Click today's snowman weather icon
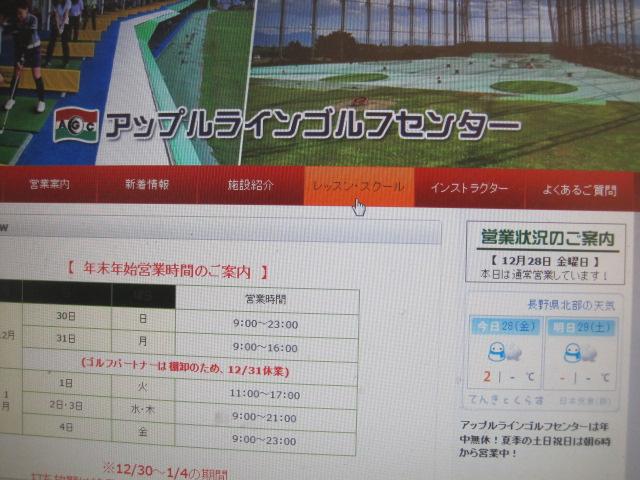 (504, 353)
